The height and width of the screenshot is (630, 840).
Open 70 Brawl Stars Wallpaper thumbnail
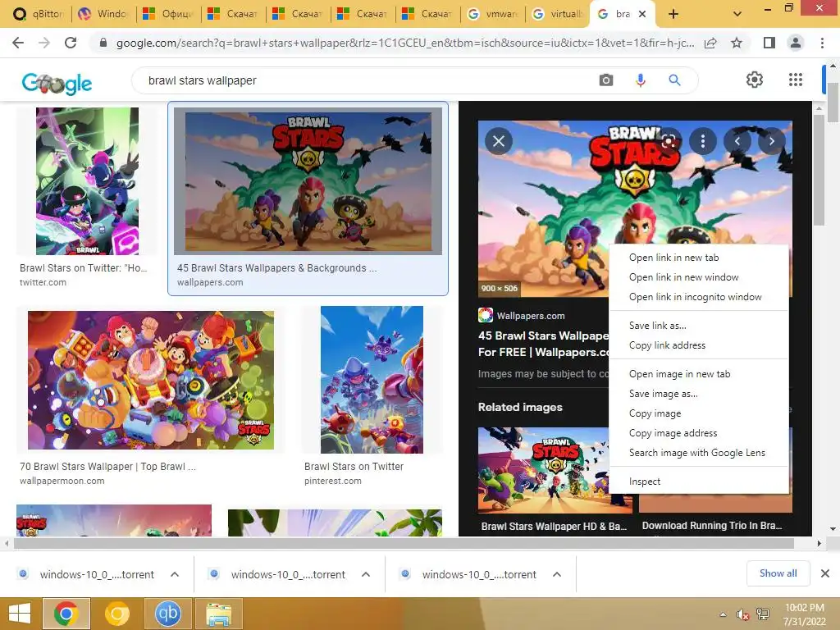151,380
